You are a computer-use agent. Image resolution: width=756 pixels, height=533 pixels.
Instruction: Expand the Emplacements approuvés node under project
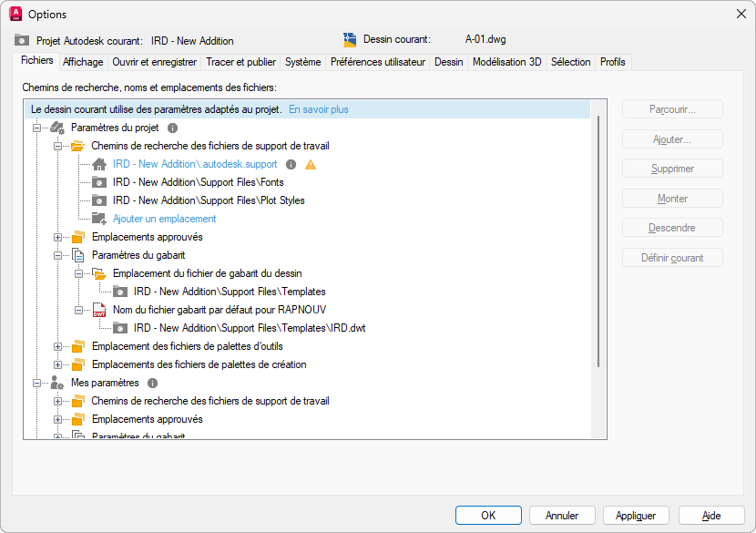click(x=58, y=238)
